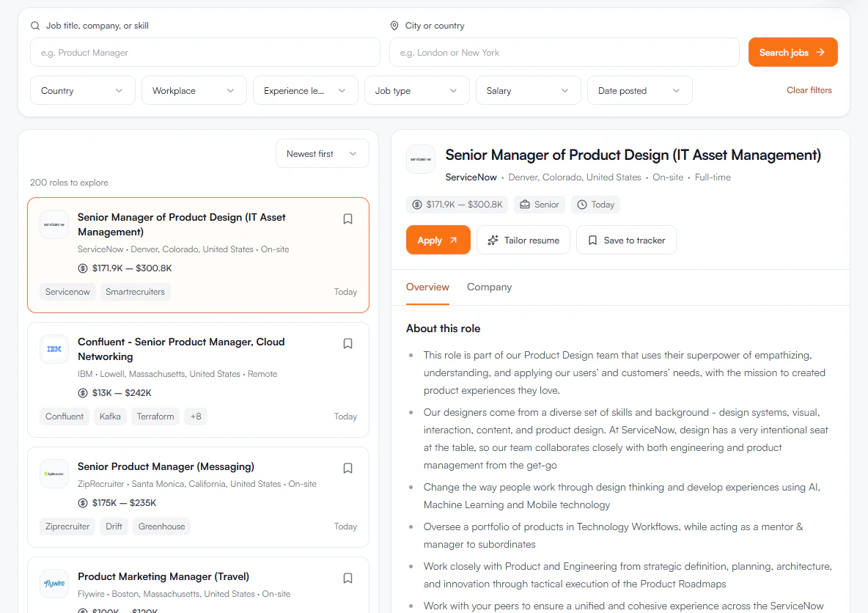Click dollar icon next to $175K — $235K

pyautogui.click(x=83, y=503)
